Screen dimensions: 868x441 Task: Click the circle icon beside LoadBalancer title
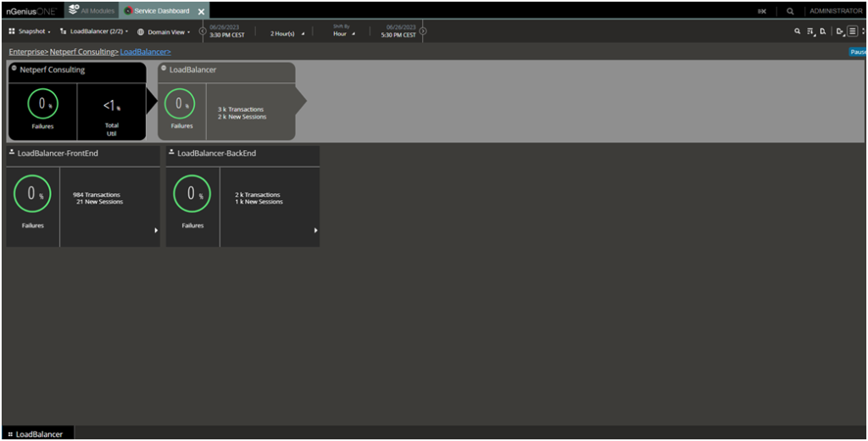(x=164, y=69)
